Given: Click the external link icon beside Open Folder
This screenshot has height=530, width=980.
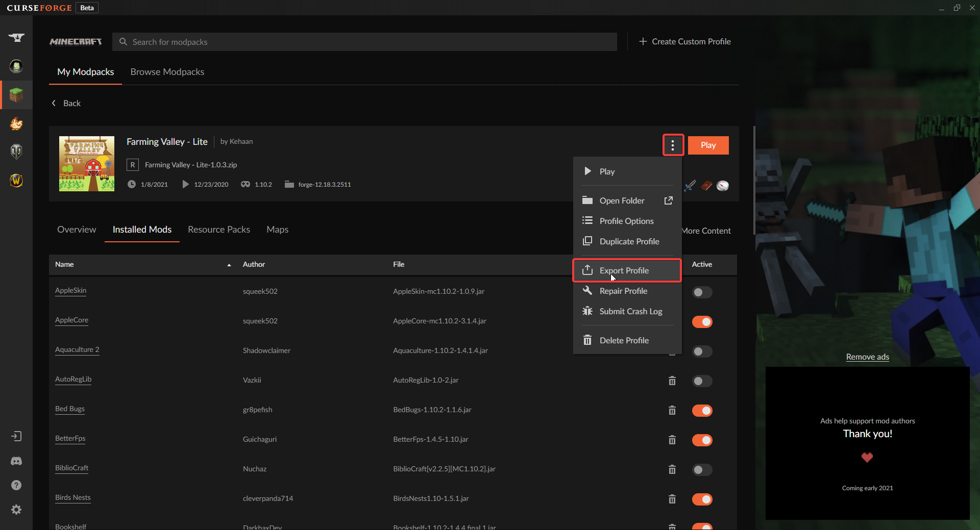Looking at the screenshot, I should (x=668, y=200).
